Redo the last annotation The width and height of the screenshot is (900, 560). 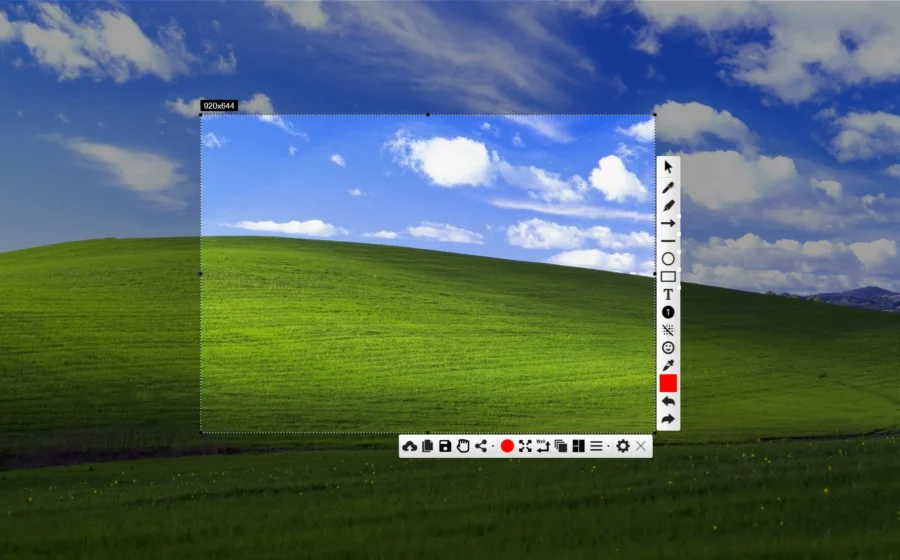[668, 419]
